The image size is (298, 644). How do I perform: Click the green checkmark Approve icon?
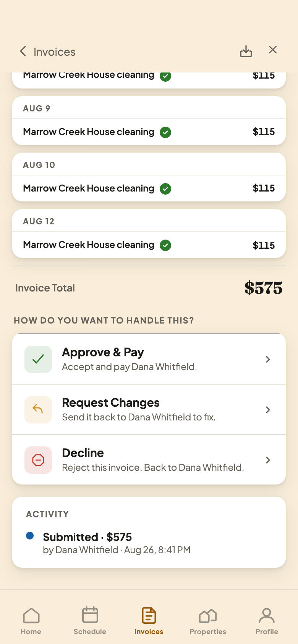(x=38, y=359)
